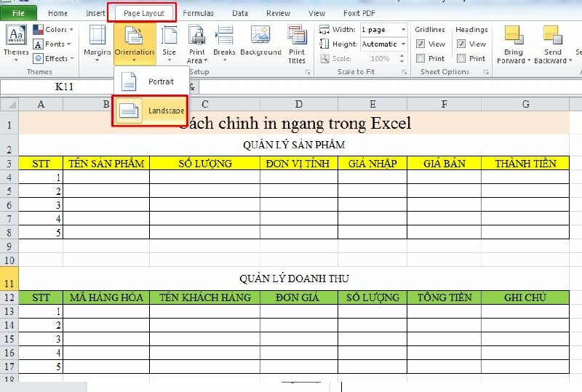This screenshot has width=582, height=392.
Task: Click the Select All corner button
Action: (9, 104)
